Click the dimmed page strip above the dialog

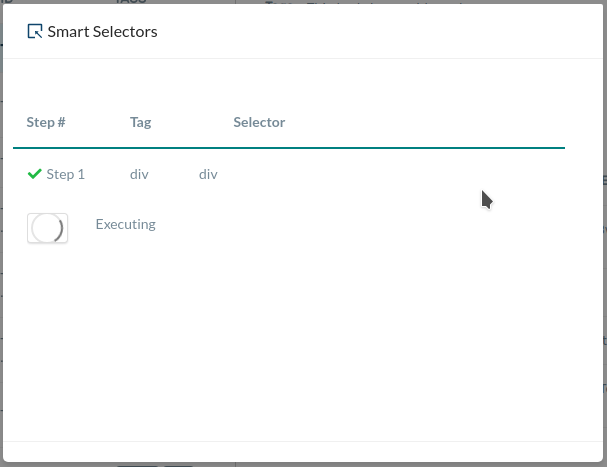pos(400,1)
